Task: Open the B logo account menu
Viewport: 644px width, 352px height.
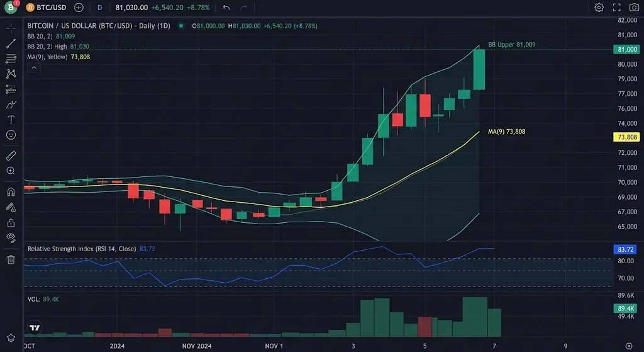Action: [11, 7]
